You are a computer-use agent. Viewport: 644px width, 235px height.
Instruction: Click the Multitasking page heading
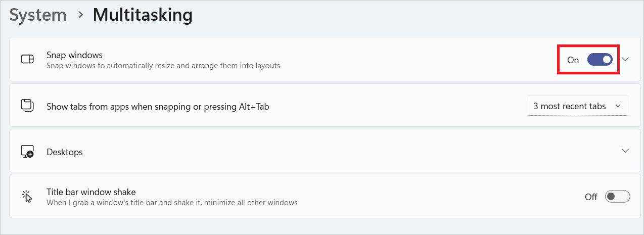143,15
